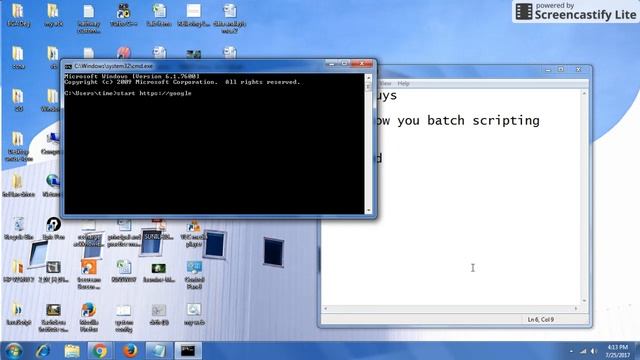Close the Command Prompt window
Viewport: 640px width, 360px height.
click(362, 64)
